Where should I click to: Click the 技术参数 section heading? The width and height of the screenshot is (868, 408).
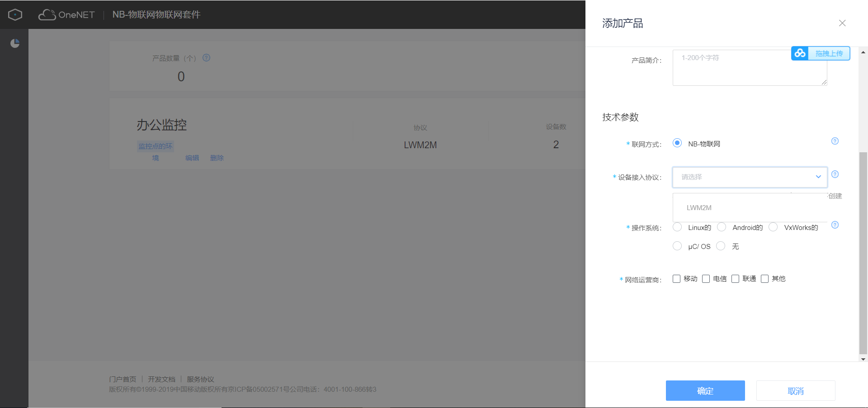[x=620, y=117]
